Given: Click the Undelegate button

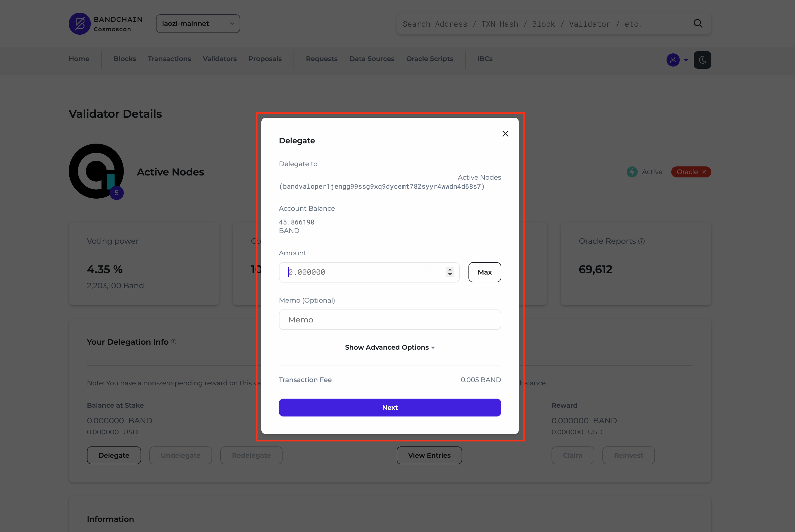Looking at the screenshot, I should 180,455.
